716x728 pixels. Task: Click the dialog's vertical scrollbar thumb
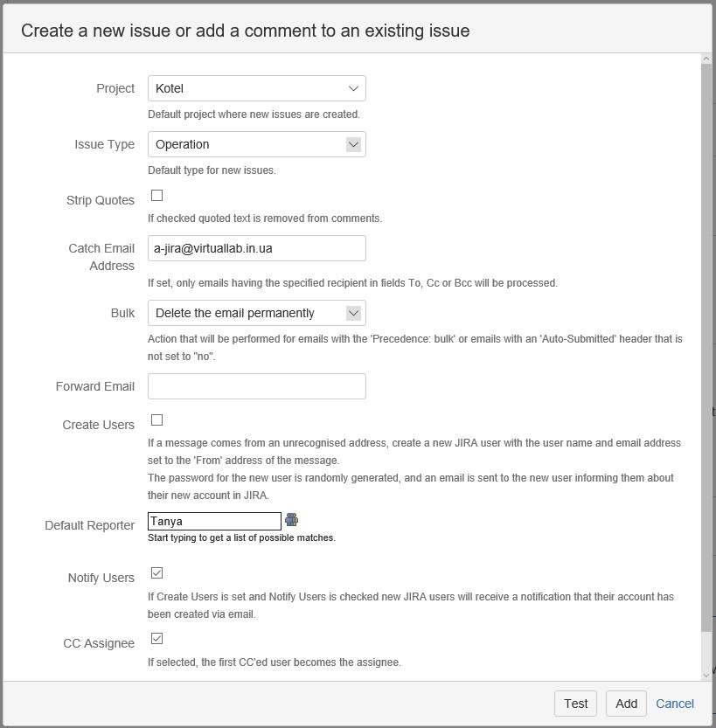[x=706, y=348]
